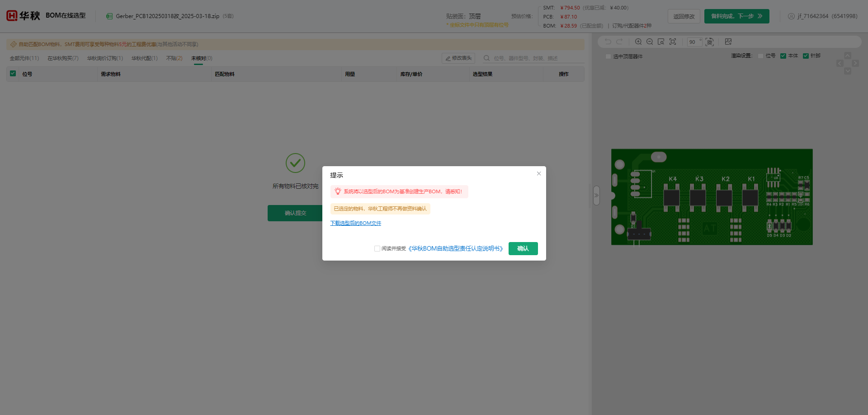The image size is (868, 415).
Task: Click the 操作 column header
Action: (x=564, y=74)
